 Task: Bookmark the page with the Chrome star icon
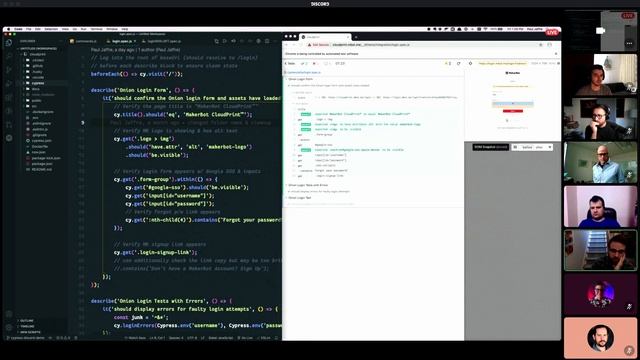coord(541,45)
